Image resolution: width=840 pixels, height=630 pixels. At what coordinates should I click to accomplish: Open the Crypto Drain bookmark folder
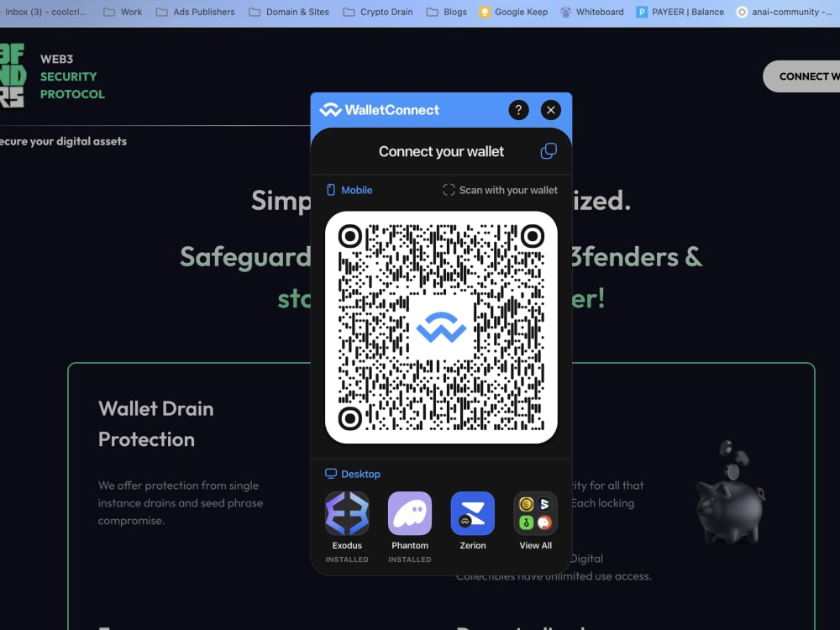tap(378, 12)
